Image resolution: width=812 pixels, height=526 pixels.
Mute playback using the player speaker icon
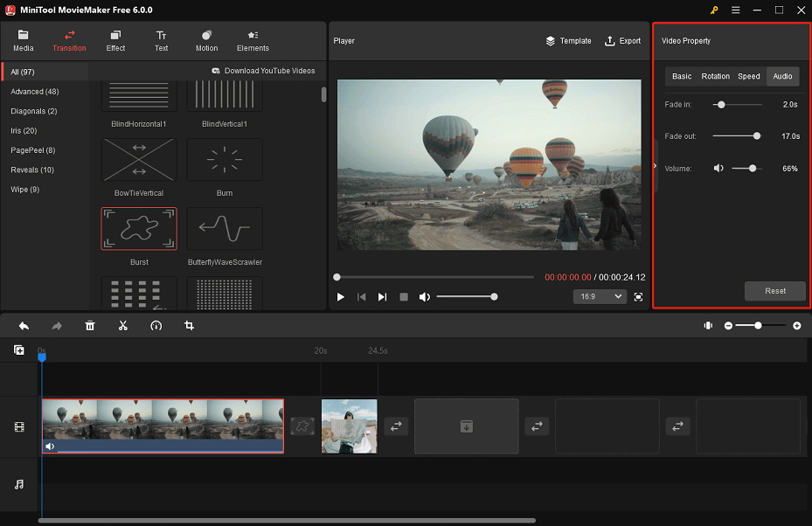click(x=425, y=296)
